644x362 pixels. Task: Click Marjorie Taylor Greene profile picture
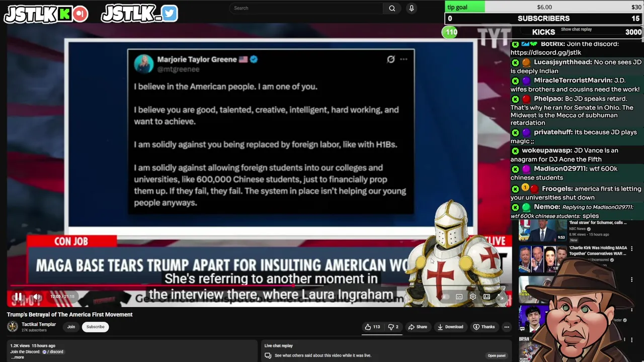143,64
